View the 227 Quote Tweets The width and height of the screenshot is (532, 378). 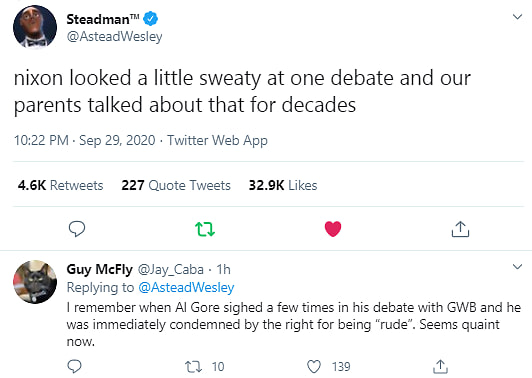tap(176, 185)
